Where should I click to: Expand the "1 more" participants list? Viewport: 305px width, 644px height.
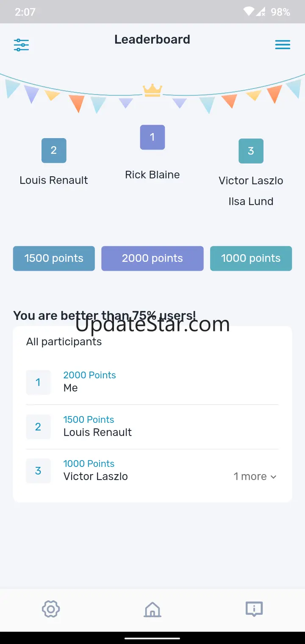(x=255, y=477)
